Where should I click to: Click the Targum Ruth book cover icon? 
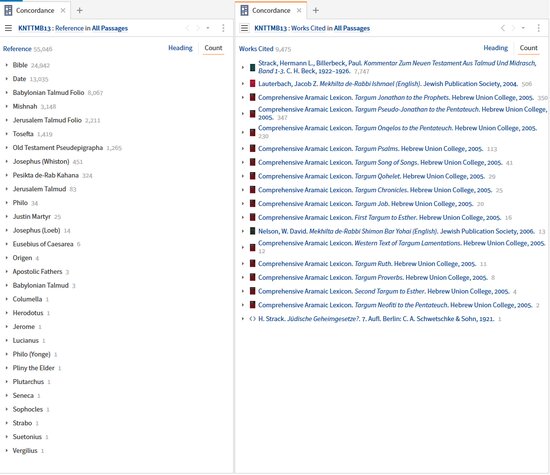(x=252, y=263)
